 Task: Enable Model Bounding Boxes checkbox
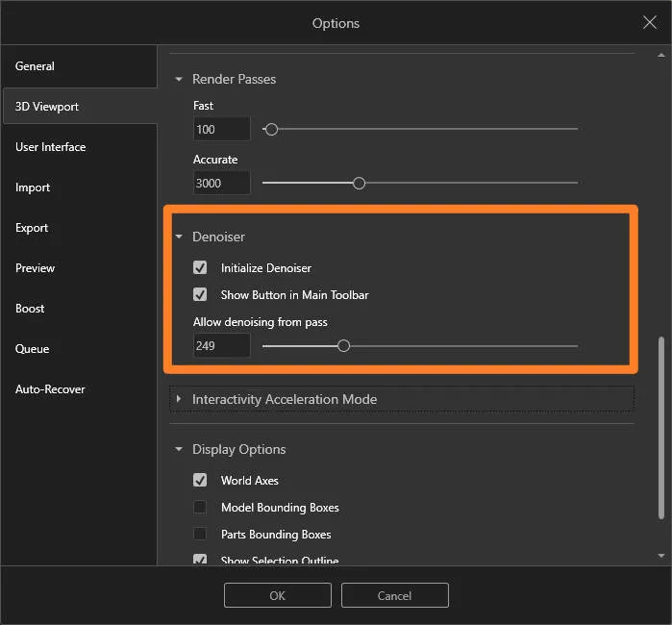tap(200, 507)
